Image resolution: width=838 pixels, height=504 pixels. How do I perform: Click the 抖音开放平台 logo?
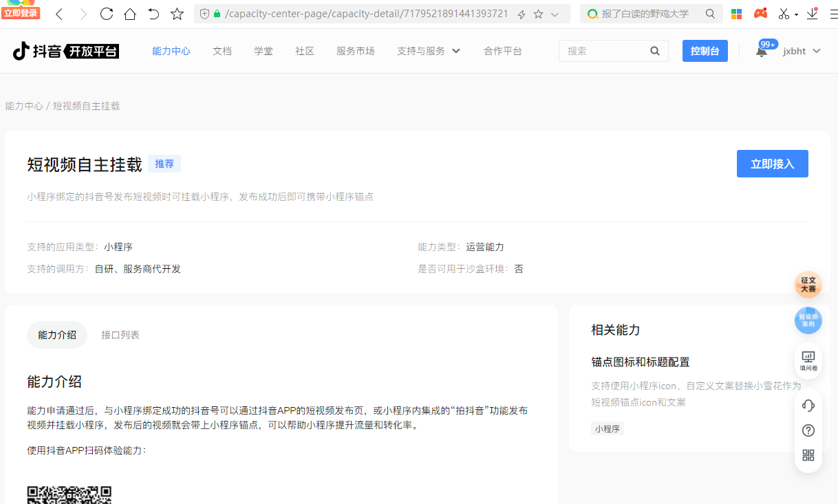[66, 51]
